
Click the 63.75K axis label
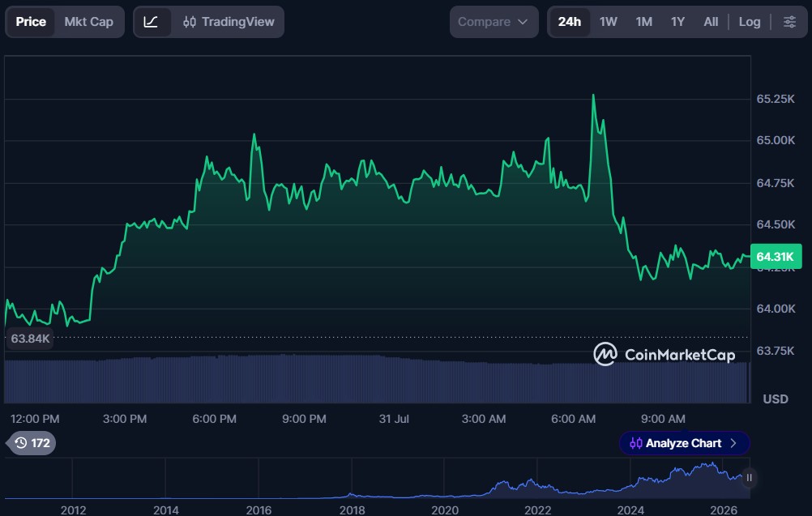(776, 351)
